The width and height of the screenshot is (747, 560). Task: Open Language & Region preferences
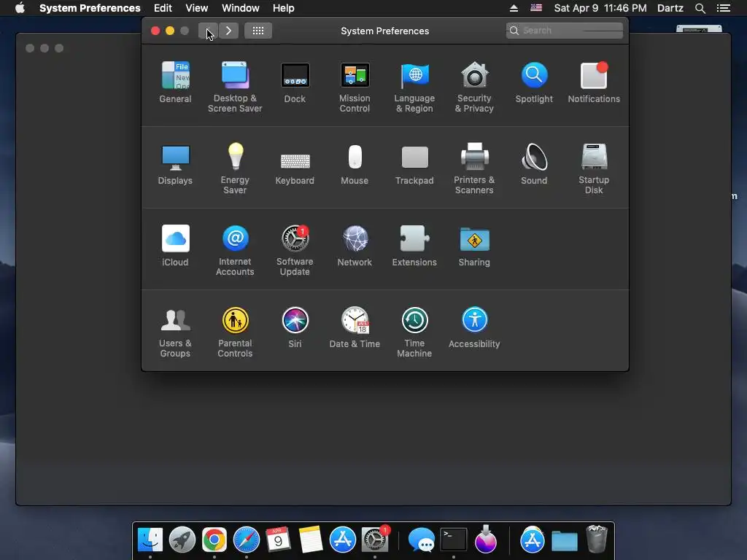tap(414, 87)
